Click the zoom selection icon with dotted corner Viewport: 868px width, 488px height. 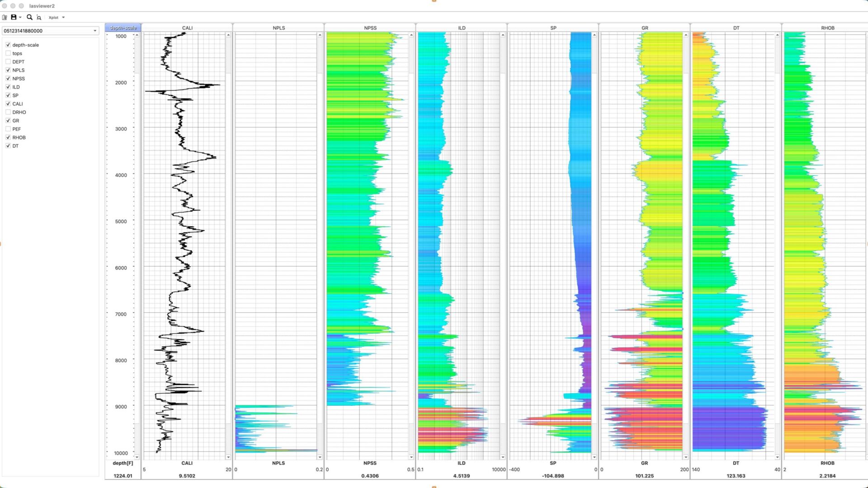(x=39, y=18)
